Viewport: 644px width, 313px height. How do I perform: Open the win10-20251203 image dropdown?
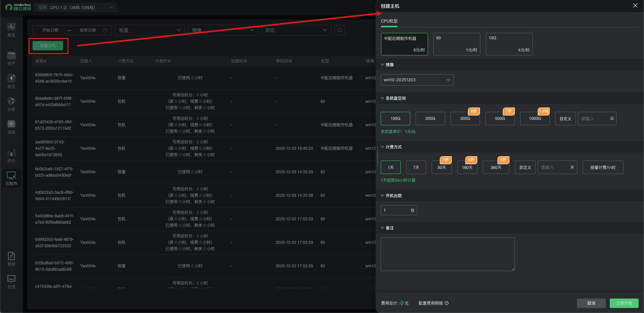point(417,80)
